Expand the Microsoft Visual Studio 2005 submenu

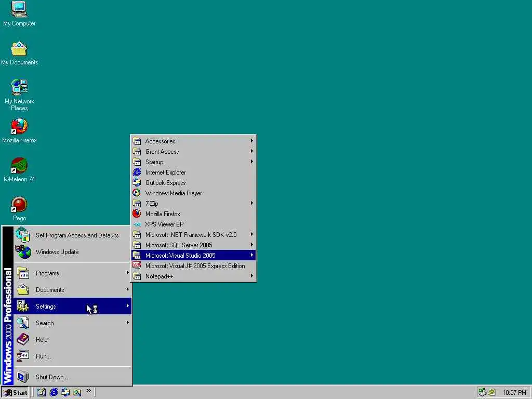(193, 255)
